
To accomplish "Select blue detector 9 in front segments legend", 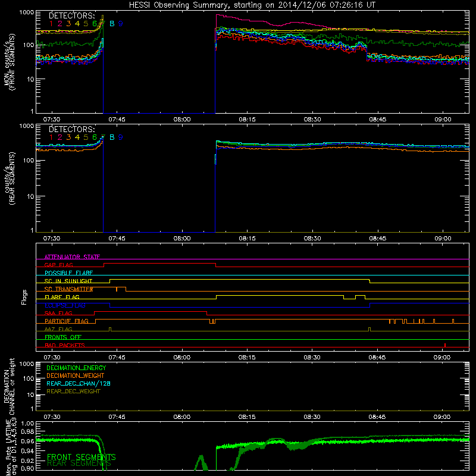I will pos(121,24).
